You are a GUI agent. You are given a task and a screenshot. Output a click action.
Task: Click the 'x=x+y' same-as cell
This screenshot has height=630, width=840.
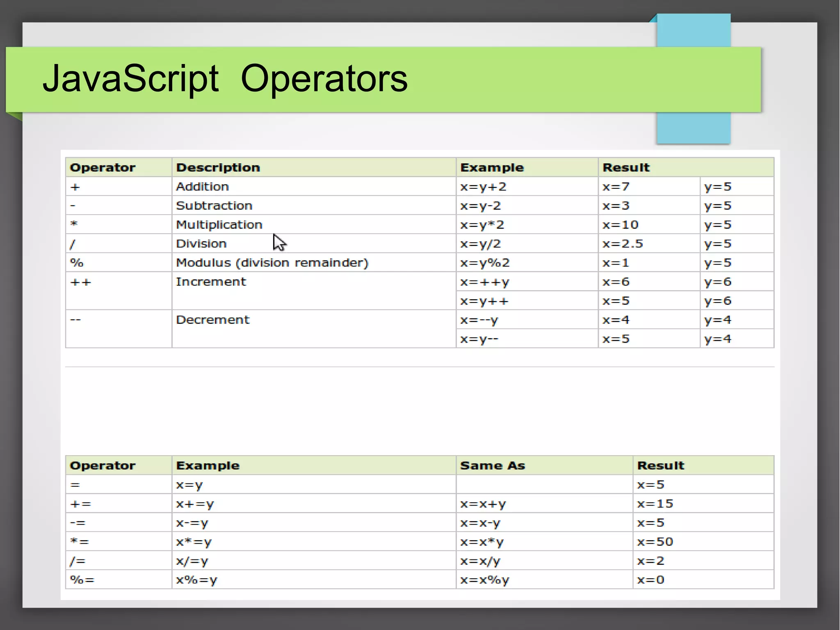(x=544, y=503)
